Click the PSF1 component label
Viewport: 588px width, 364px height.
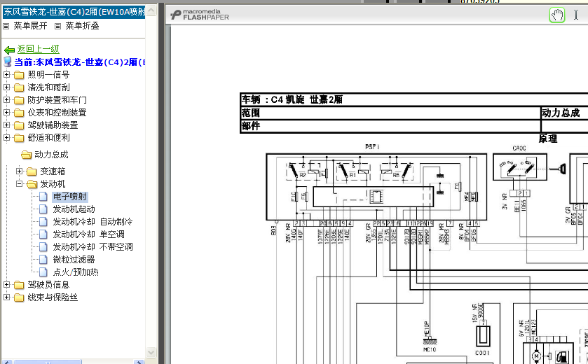(372, 147)
